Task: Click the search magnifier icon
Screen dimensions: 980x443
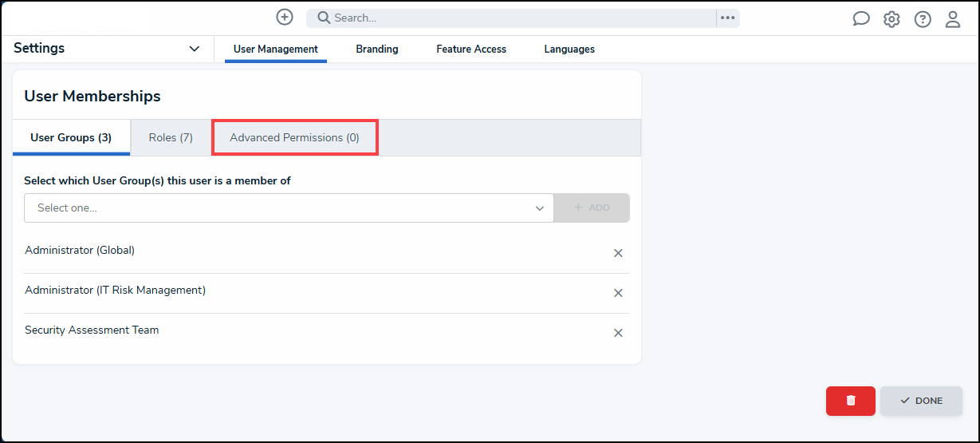Action: [x=324, y=18]
